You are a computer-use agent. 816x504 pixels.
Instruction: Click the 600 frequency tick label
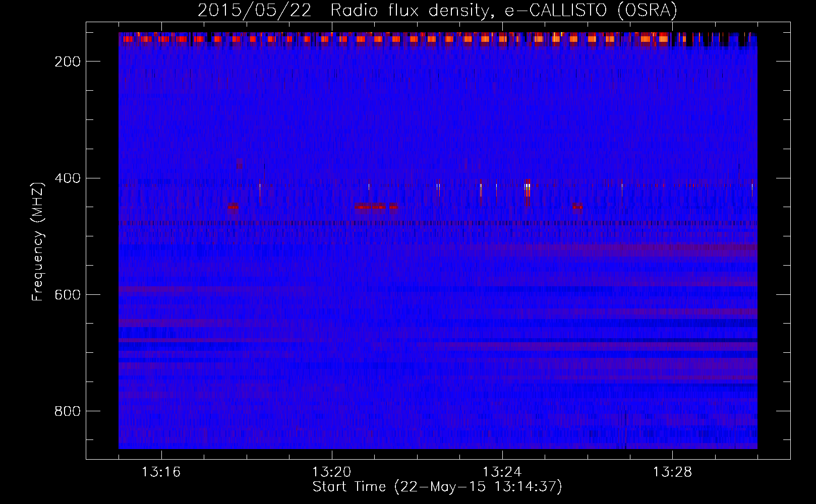67,294
